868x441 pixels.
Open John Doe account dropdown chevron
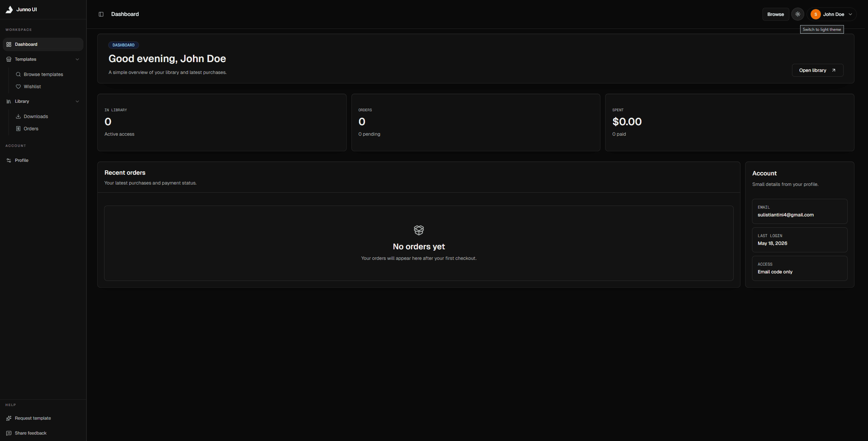point(850,14)
